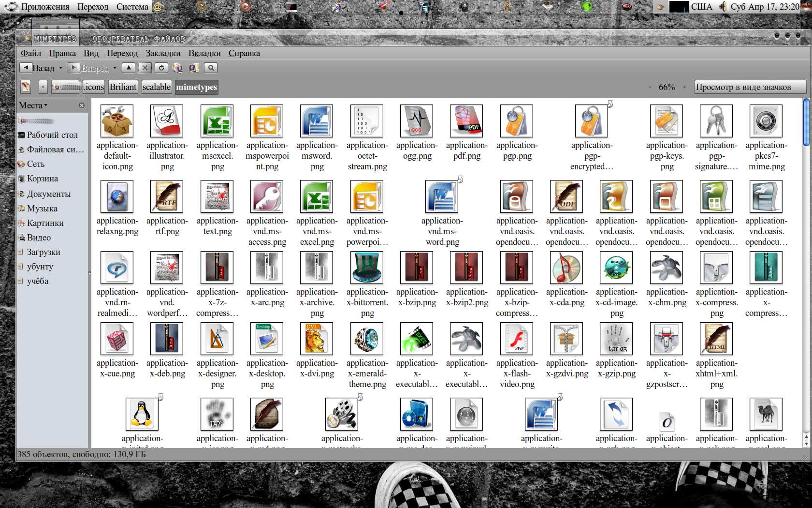Select application-illustrator.png icon

(x=167, y=121)
